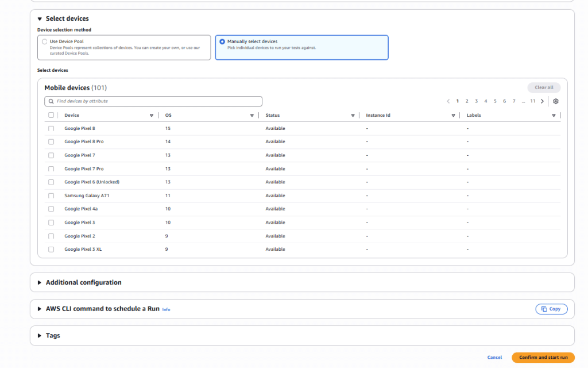Toggle the select-all devices header checkbox
Screen dimensions: 588x368
coord(51,115)
